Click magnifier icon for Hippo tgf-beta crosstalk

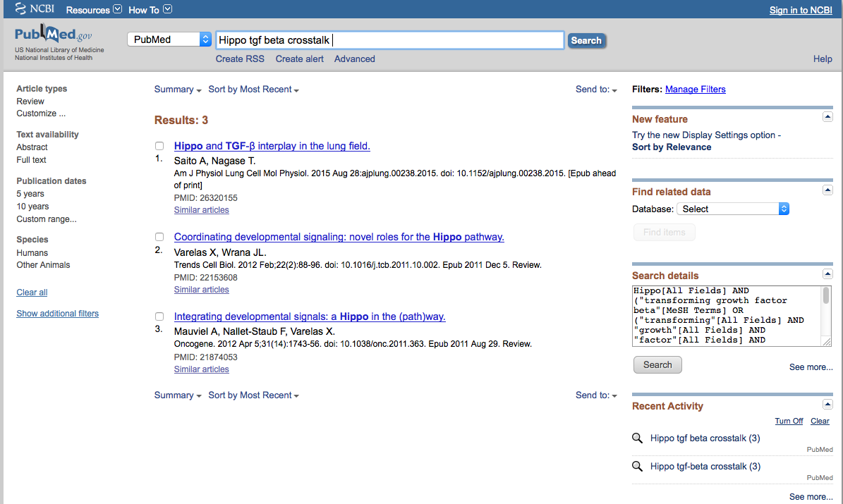637,466
